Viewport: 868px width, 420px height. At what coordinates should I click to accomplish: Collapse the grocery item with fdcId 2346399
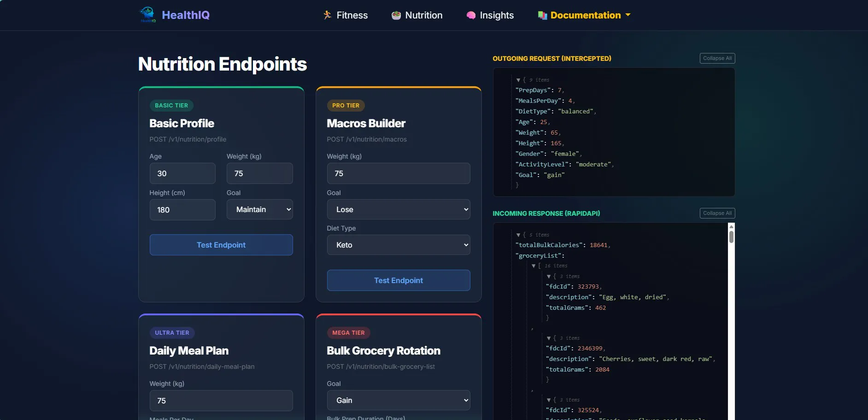click(x=549, y=338)
